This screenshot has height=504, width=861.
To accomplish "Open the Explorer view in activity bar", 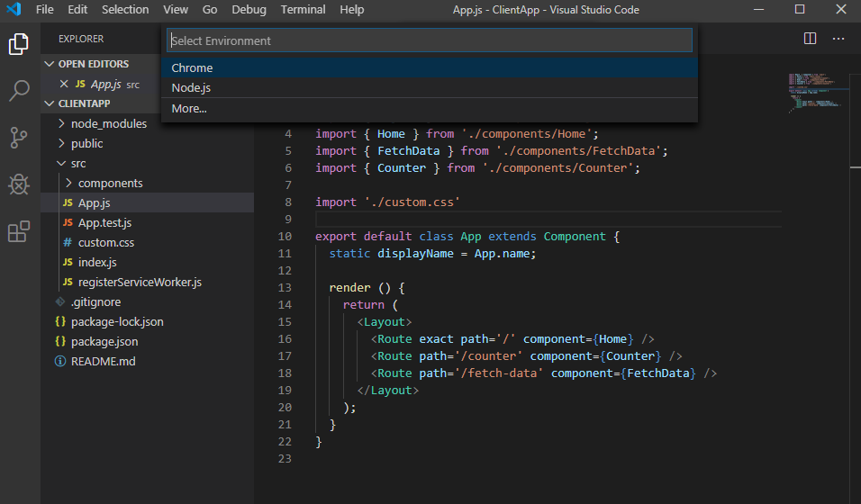I will pyautogui.click(x=19, y=44).
